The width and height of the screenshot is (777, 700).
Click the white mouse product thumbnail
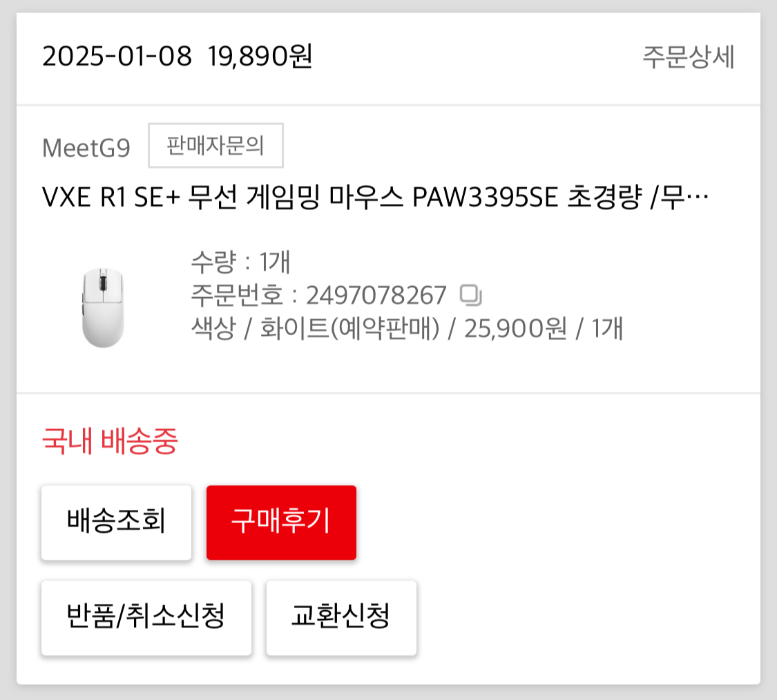point(103,308)
